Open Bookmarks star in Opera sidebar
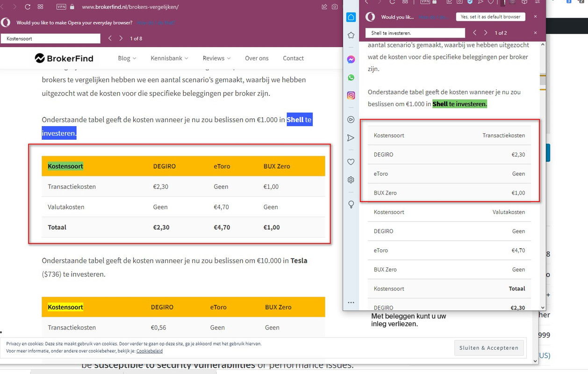The width and height of the screenshot is (588, 374). (351, 35)
